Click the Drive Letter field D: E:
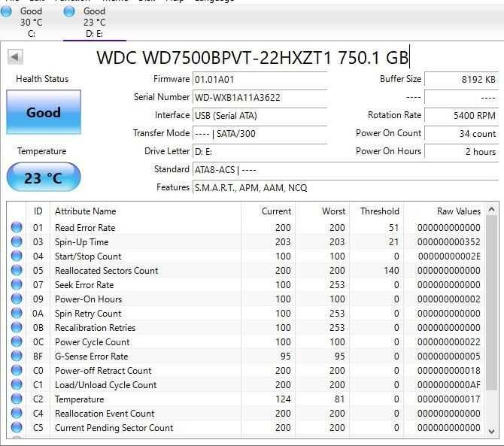The width and height of the screenshot is (504, 446). 260,151
